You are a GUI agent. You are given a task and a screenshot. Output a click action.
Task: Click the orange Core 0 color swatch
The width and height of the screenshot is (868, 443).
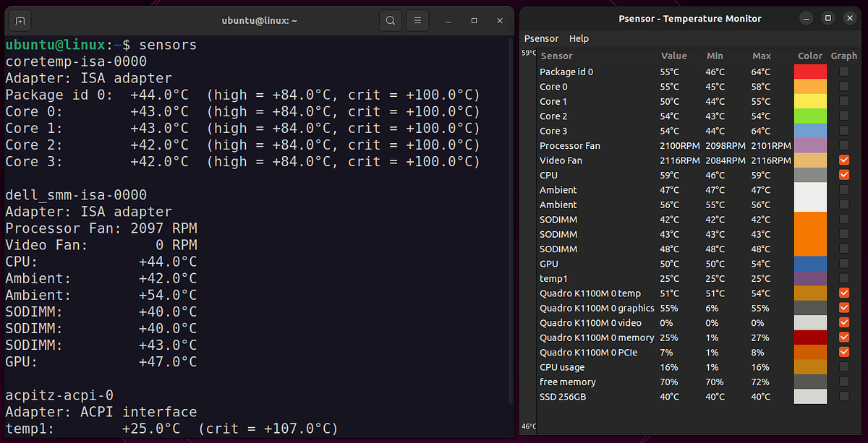tap(810, 87)
